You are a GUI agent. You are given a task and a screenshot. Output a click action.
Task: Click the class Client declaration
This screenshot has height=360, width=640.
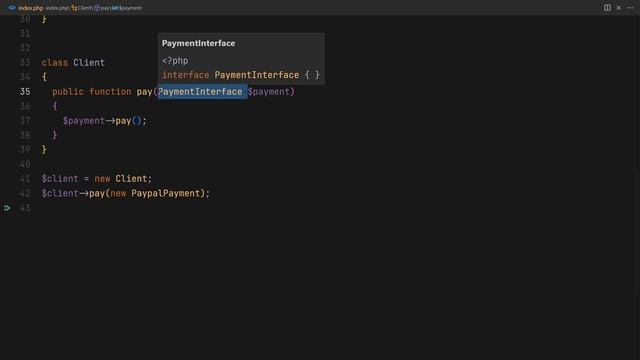click(73, 63)
